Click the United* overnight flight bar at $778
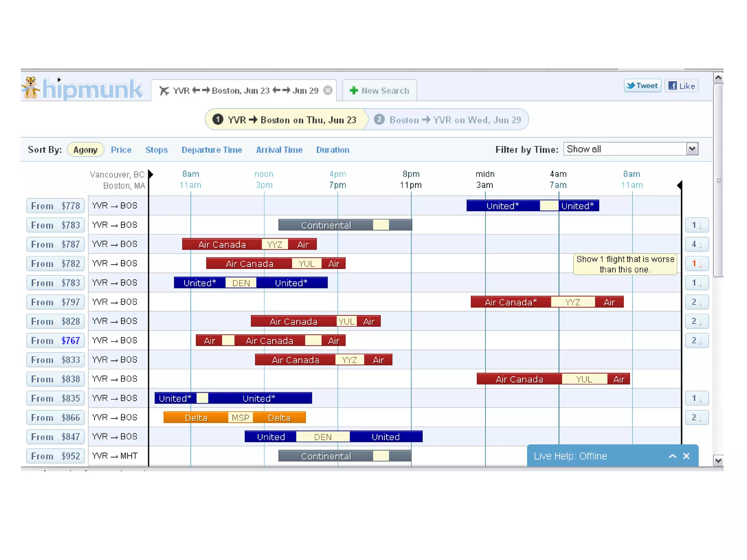Screen dimensions: 747x560 tap(533, 206)
